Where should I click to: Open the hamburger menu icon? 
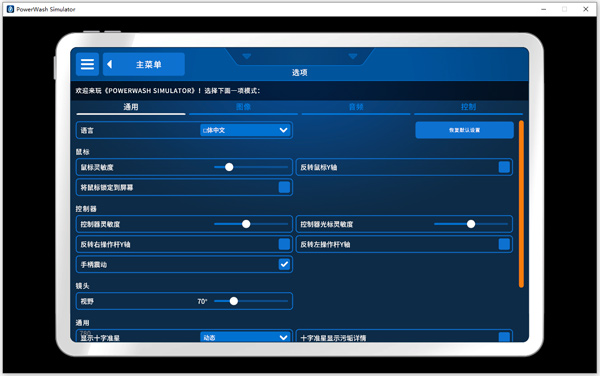pos(87,64)
